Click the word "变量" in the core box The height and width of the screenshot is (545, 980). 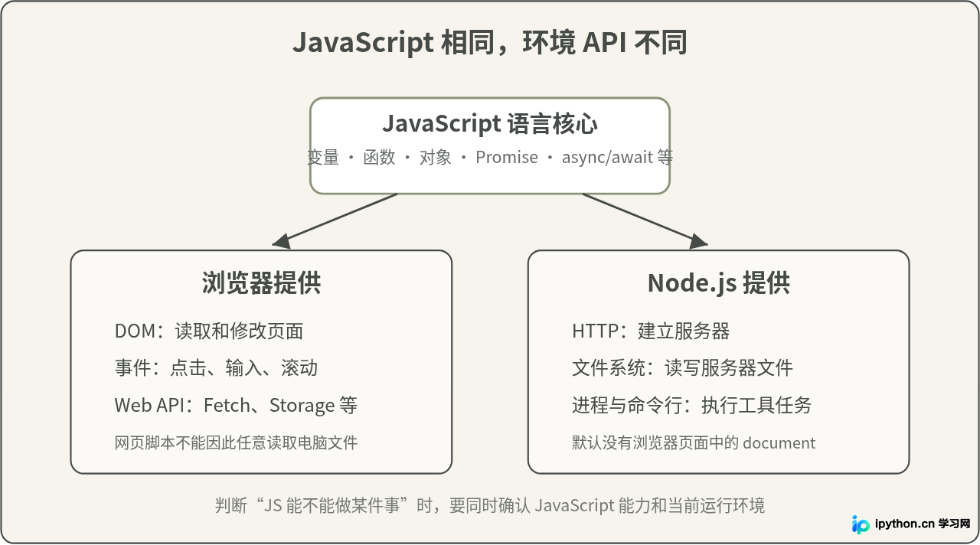pos(323,158)
